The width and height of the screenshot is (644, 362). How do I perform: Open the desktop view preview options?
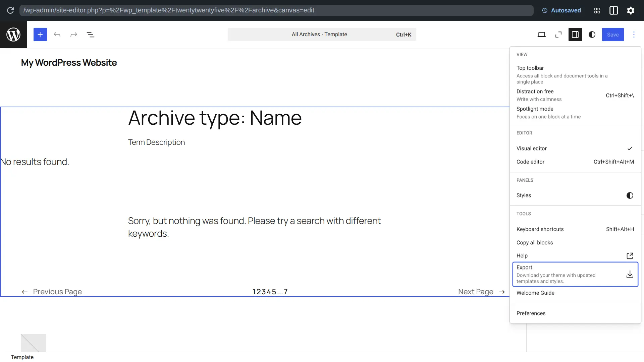tap(542, 35)
